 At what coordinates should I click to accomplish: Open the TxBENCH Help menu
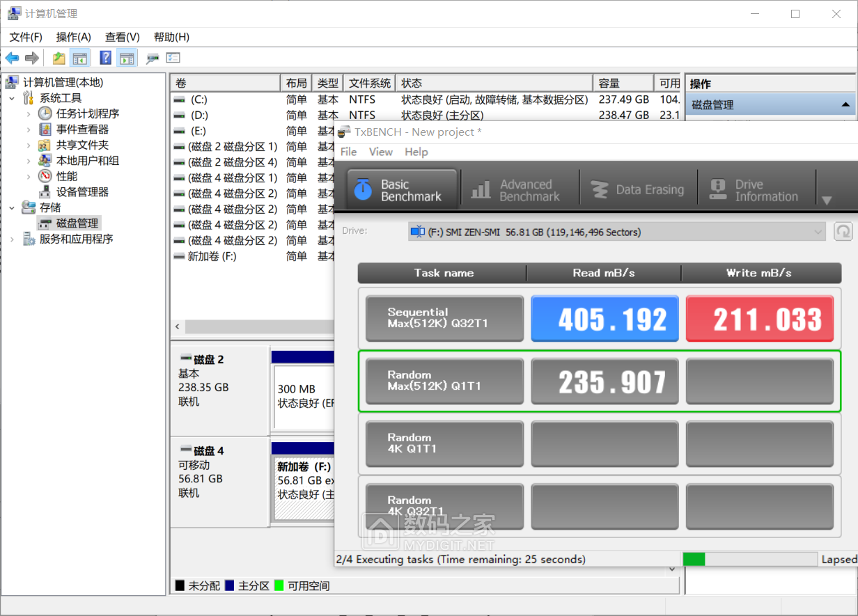(x=416, y=152)
